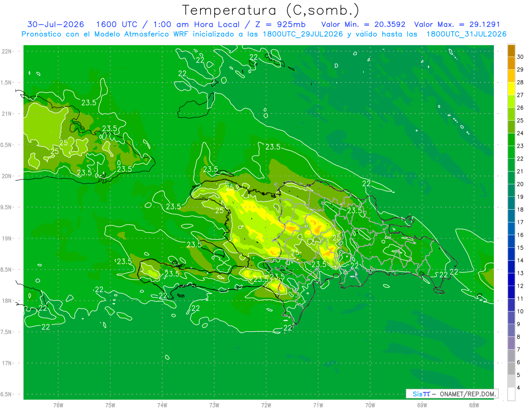
Task: Click the brown-orange swatch above 30 on the color bar
Action: click(511, 51)
